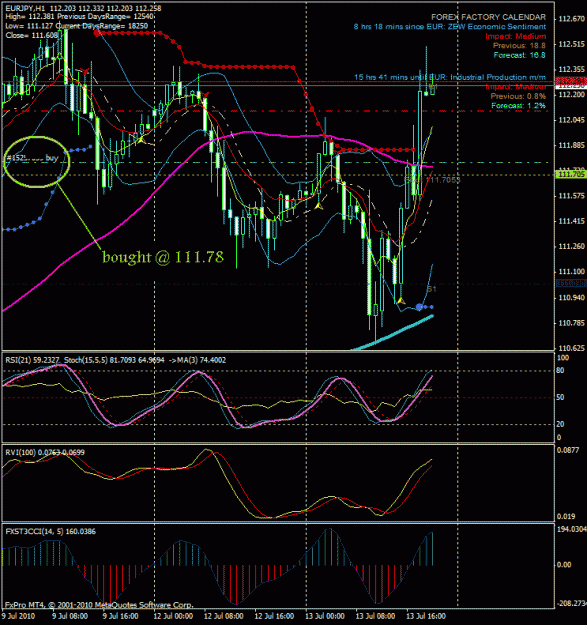Click "Forecast: 18.8" in the calendar
Screen dimensions: 587x625
pos(519,55)
